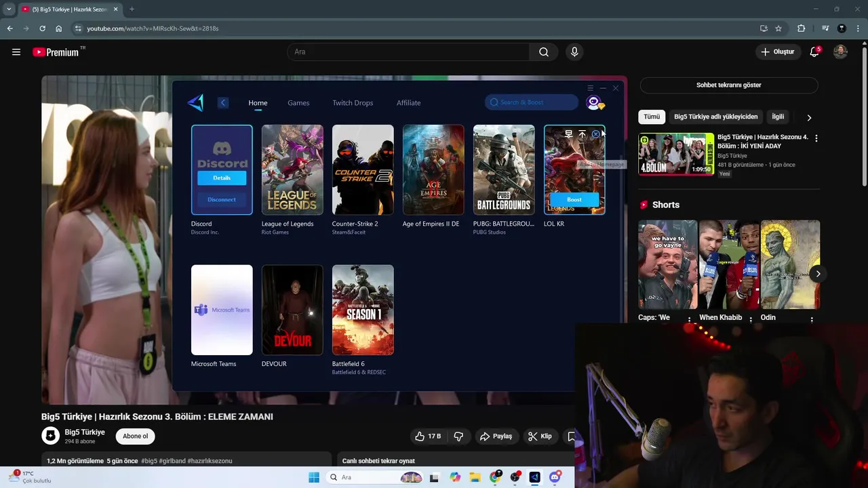
Task: Pin LOL KR card to top with arrow icon
Action: [x=582, y=134]
